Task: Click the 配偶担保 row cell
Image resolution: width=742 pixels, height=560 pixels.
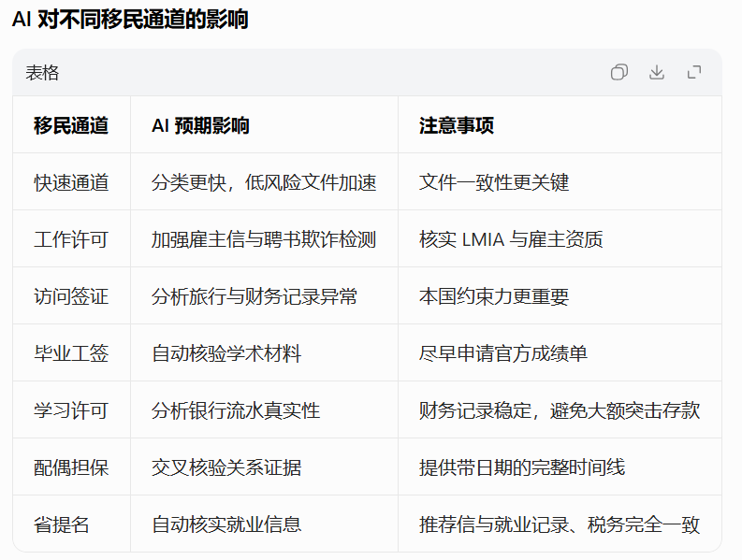Action: (71, 467)
